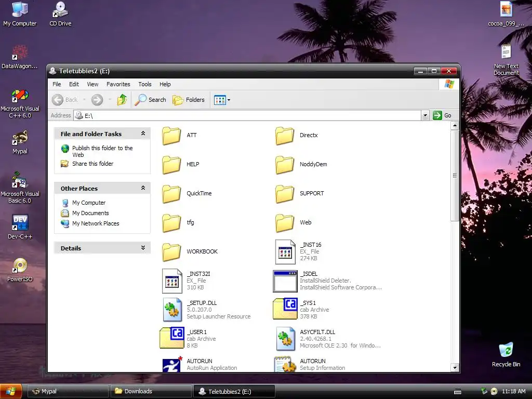532x399 pixels.
Task: Open the ATT folder icon
Action: [171, 136]
